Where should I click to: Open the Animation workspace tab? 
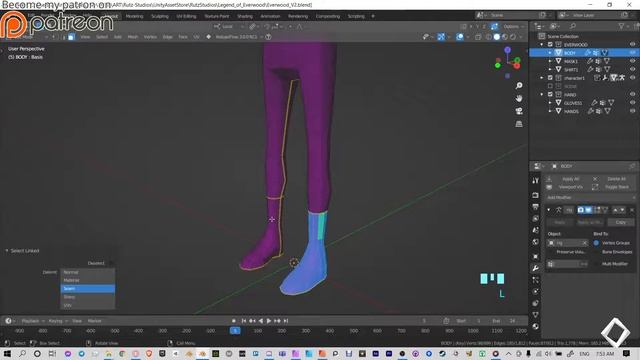pyautogui.click(x=270, y=16)
